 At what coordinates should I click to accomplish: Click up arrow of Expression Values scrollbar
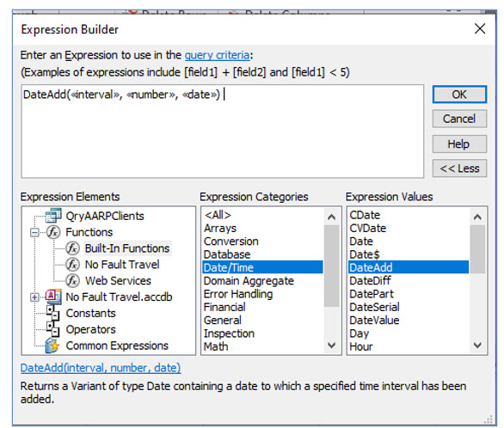[477, 217]
